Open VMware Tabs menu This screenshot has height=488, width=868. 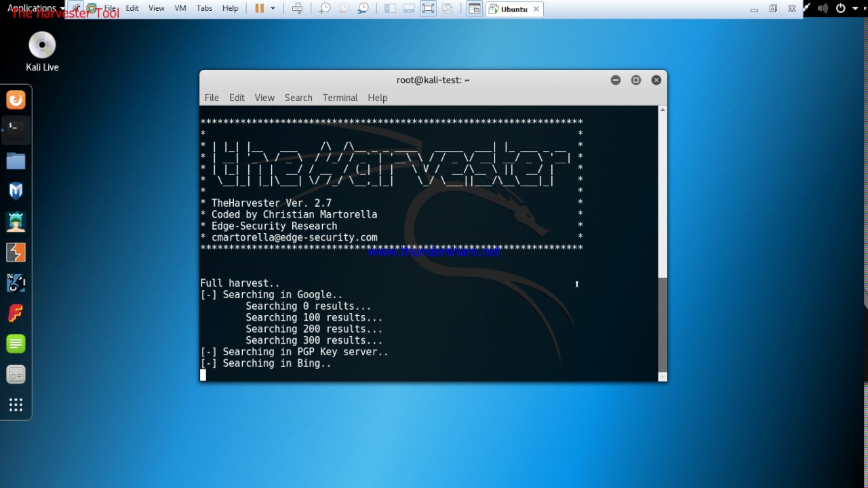(204, 8)
